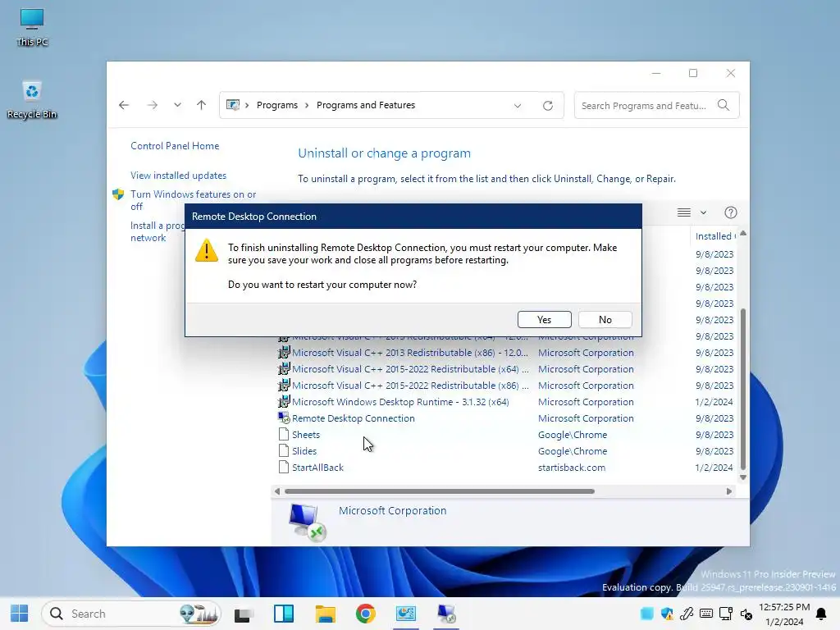Switch to Control Panel taskbar icon
The height and width of the screenshot is (630, 840).
click(406, 614)
